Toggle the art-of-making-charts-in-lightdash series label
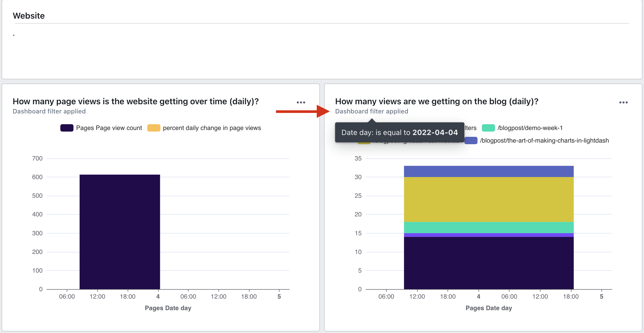 tap(544, 141)
